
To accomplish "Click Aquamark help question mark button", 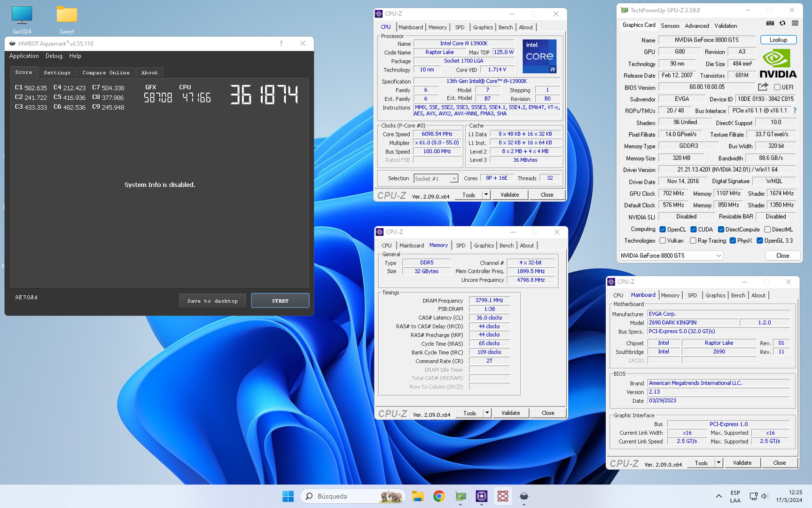I will coord(281,43).
